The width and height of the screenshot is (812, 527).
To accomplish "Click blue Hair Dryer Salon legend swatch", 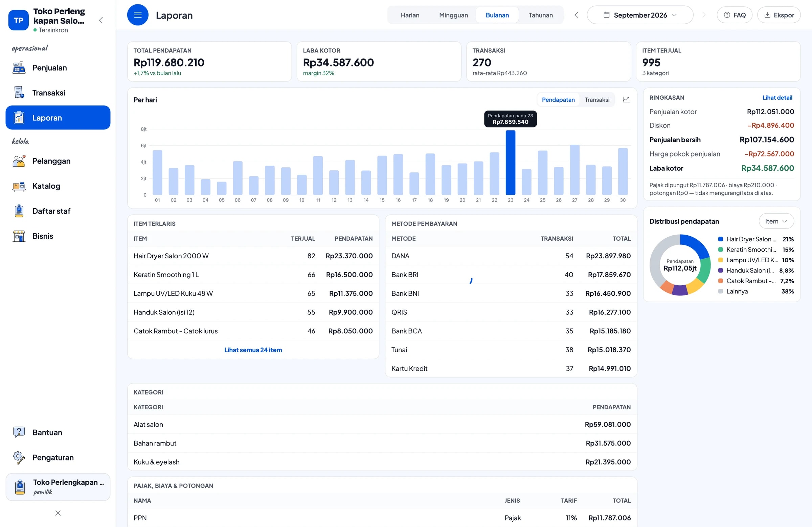I will 721,239.
